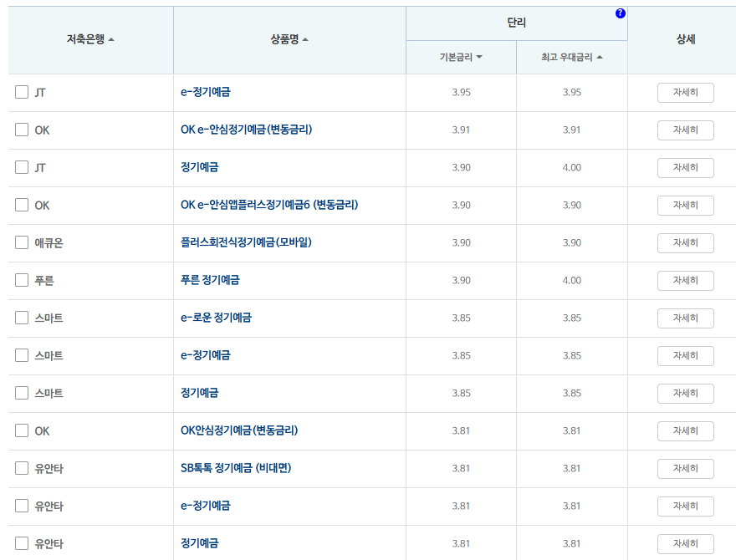
Task: Sort by 저축은행 column header
Action: [x=90, y=39]
